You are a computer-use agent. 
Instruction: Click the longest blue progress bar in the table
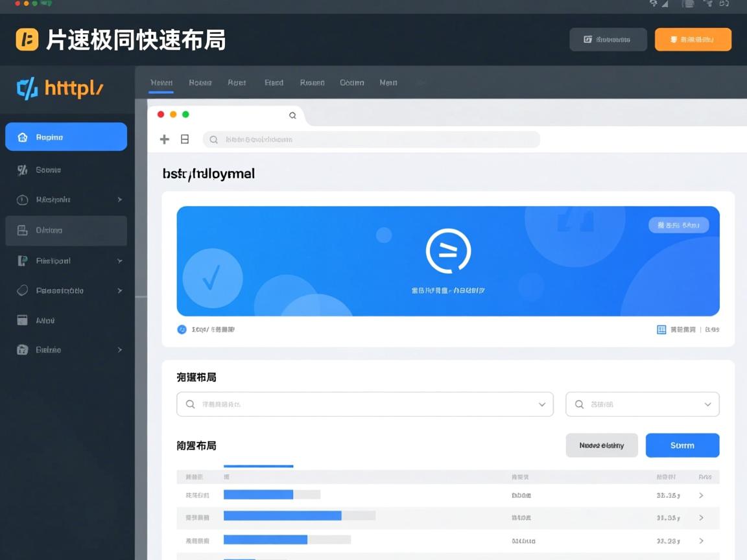tap(282, 516)
